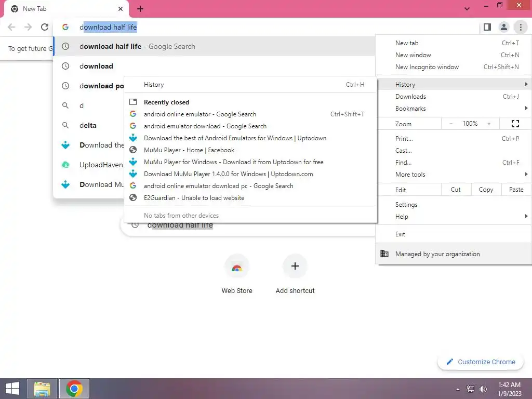Open the Web Store shortcut

pyautogui.click(x=237, y=274)
